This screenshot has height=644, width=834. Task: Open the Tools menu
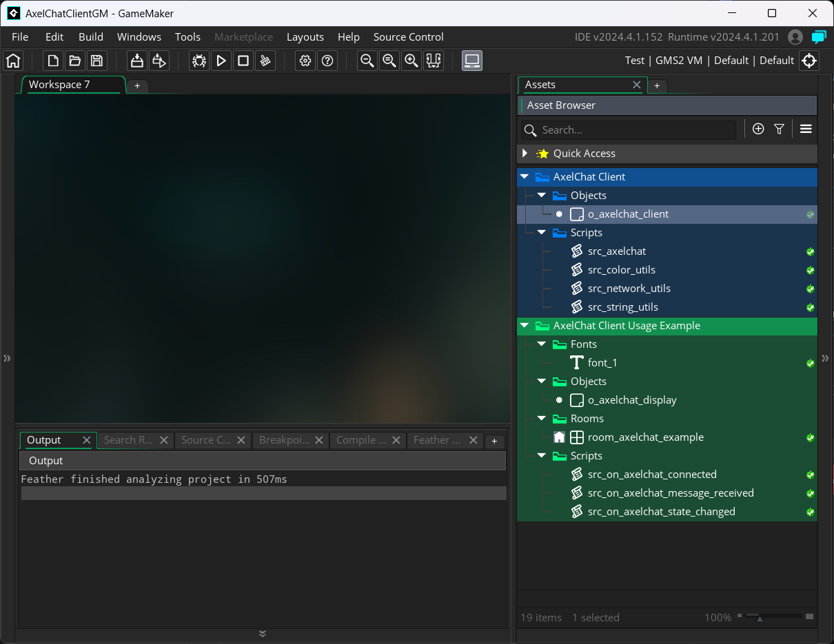(x=187, y=37)
